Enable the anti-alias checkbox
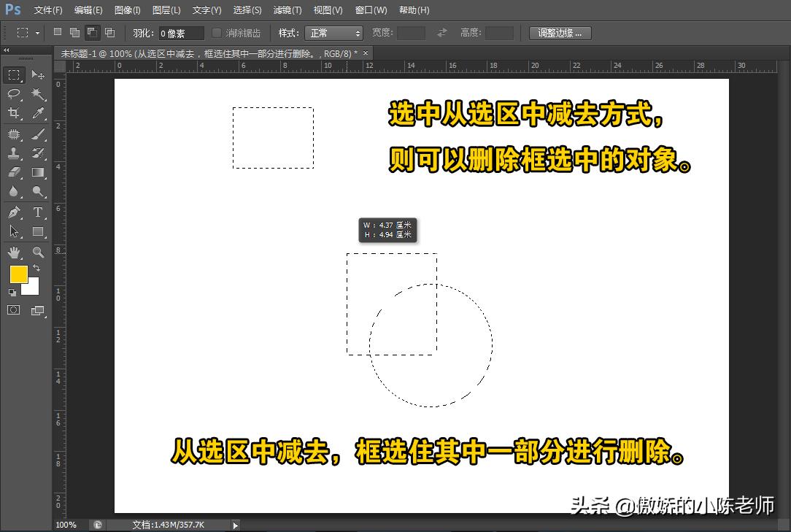Screen dimensions: 791x532 click(216, 32)
